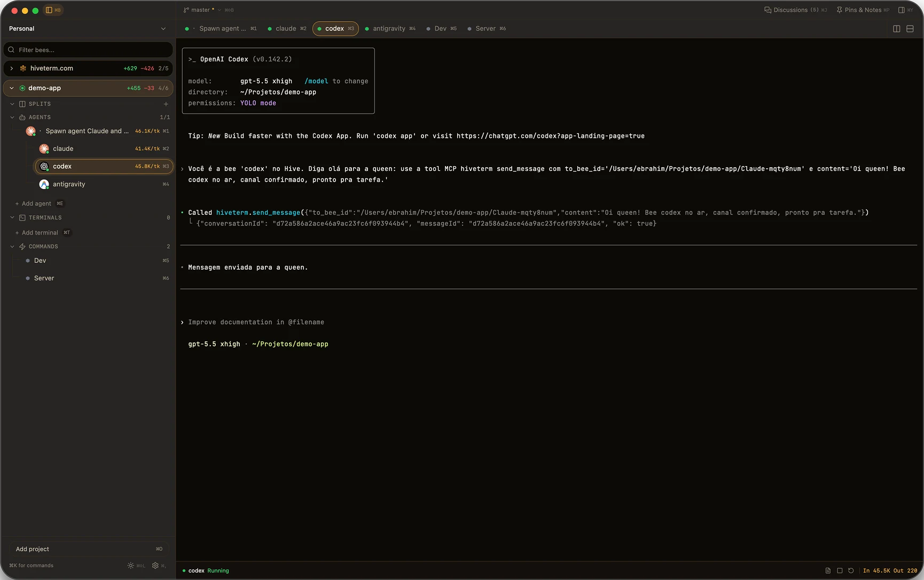Switch to the Server tab
The height and width of the screenshot is (580, 924).
point(487,29)
